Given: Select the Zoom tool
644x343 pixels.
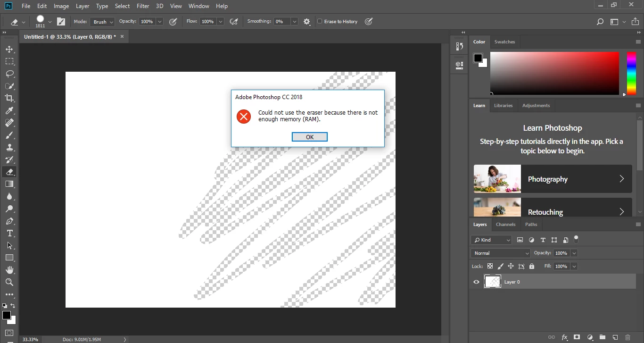Looking at the screenshot, I should [9, 282].
